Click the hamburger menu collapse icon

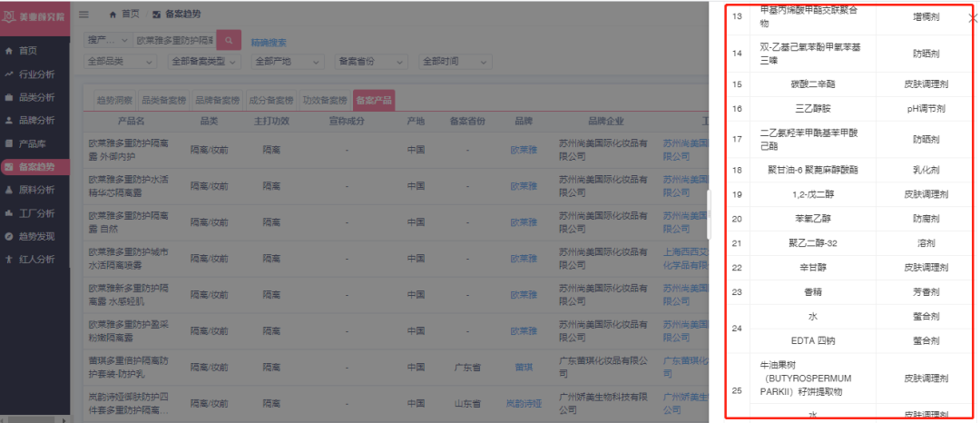point(84,15)
